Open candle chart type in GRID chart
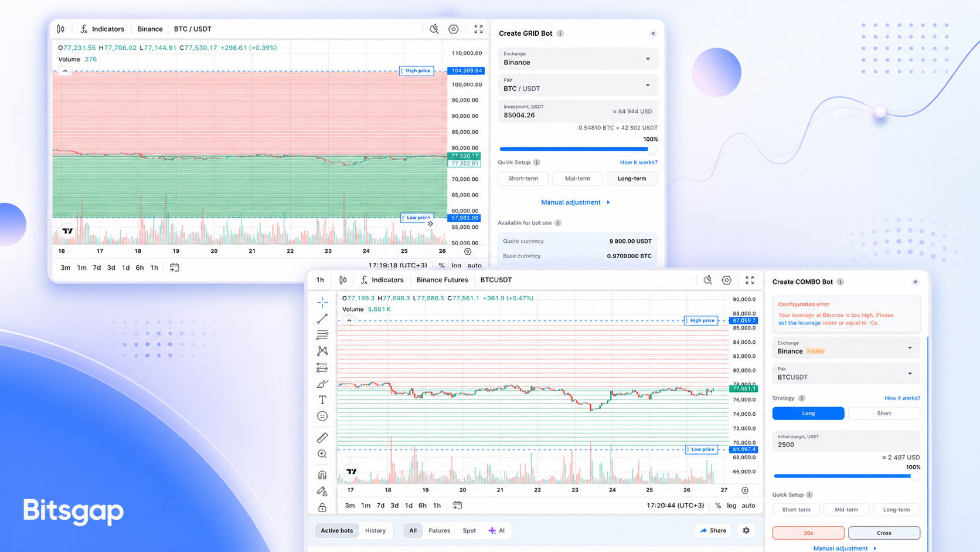The image size is (980, 552). click(x=61, y=29)
